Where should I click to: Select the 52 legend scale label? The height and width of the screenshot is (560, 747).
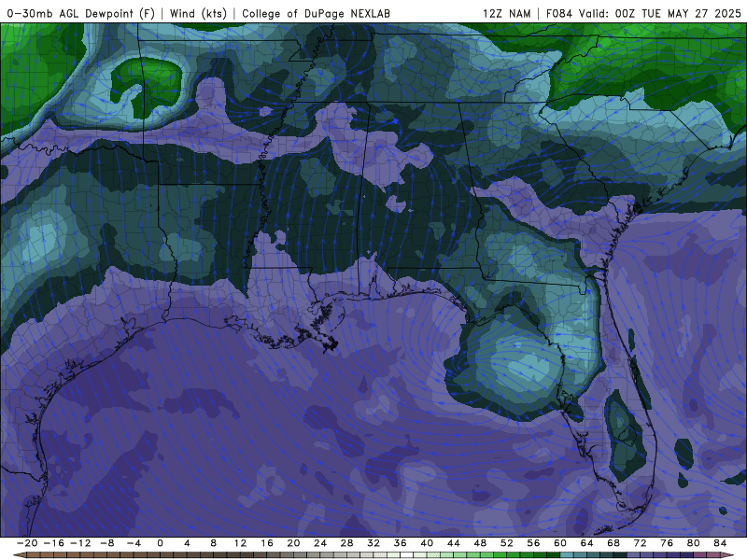(507, 543)
